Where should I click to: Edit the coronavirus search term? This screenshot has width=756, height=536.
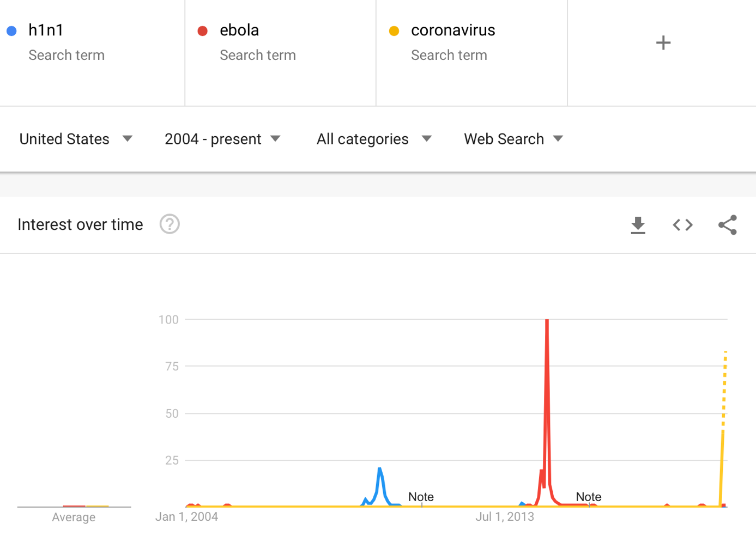453,30
